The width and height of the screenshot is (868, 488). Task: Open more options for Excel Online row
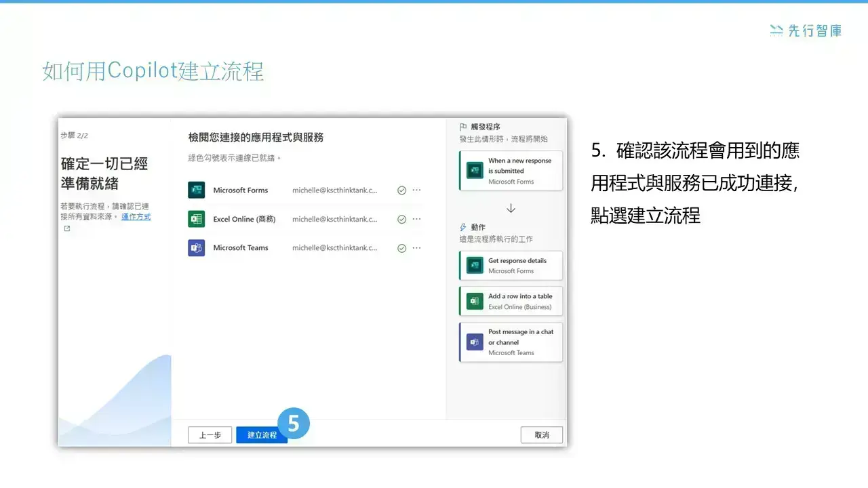[416, 219]
